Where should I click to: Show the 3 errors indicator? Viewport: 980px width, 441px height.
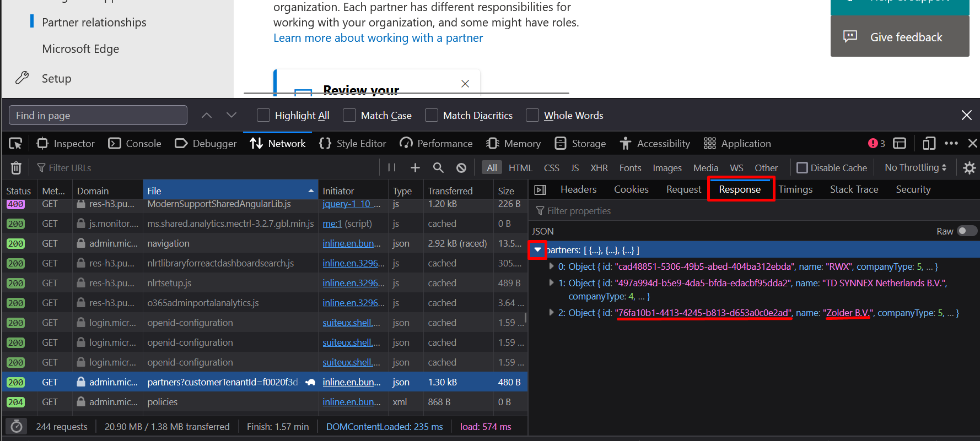[876, 144]
